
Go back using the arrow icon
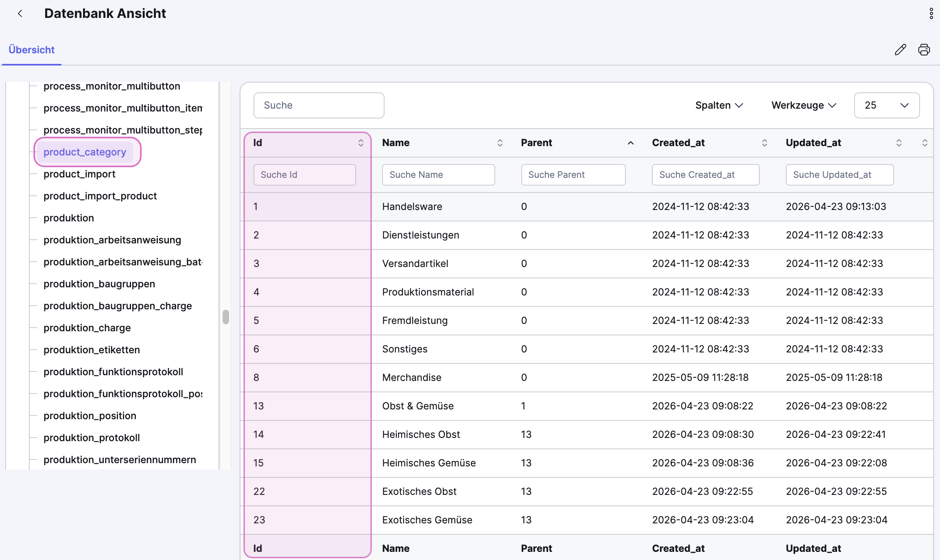(x=20, y=13)
